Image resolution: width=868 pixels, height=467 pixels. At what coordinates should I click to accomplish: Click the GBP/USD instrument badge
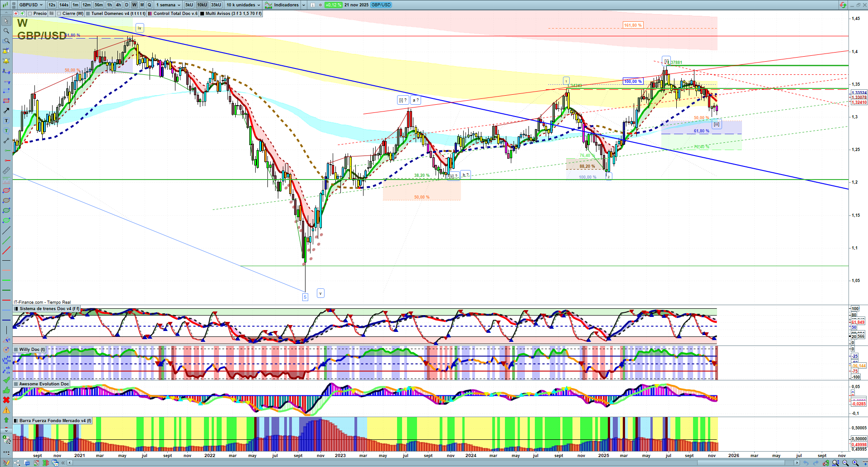tap(381, 5)
